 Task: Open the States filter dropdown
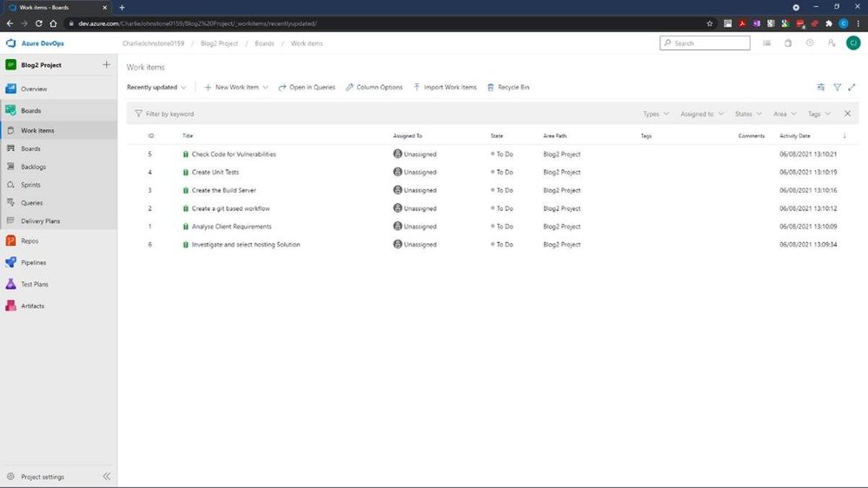(748, 114)
